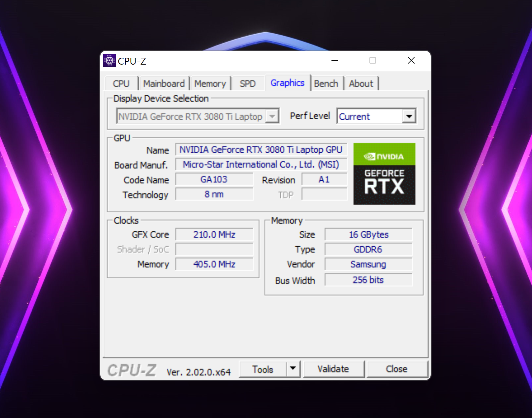This screenshot has width=532, height=418.
Task: Click the Close button at bottom
Action: coord(397,369)
